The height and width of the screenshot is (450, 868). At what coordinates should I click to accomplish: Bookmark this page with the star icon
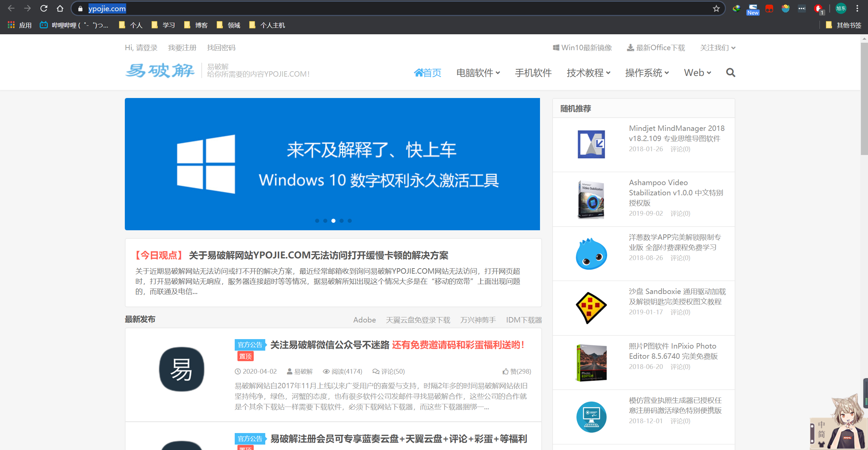[x=716, y=8]
